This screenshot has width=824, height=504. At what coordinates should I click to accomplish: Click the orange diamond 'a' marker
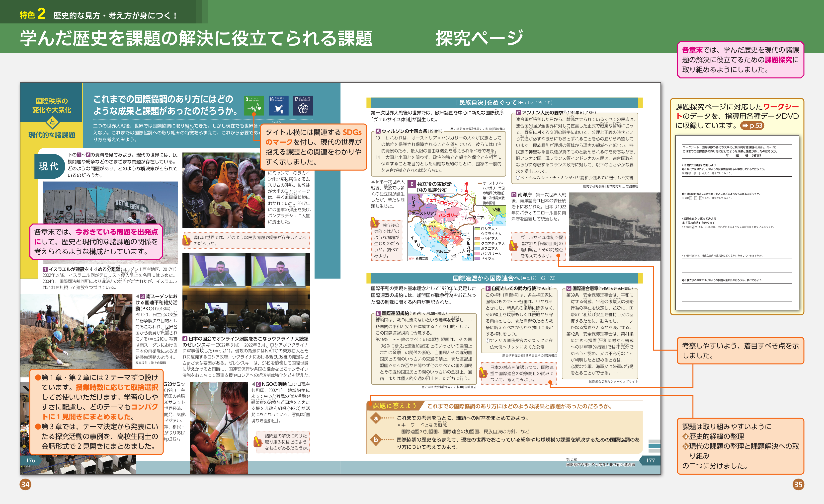376,418
